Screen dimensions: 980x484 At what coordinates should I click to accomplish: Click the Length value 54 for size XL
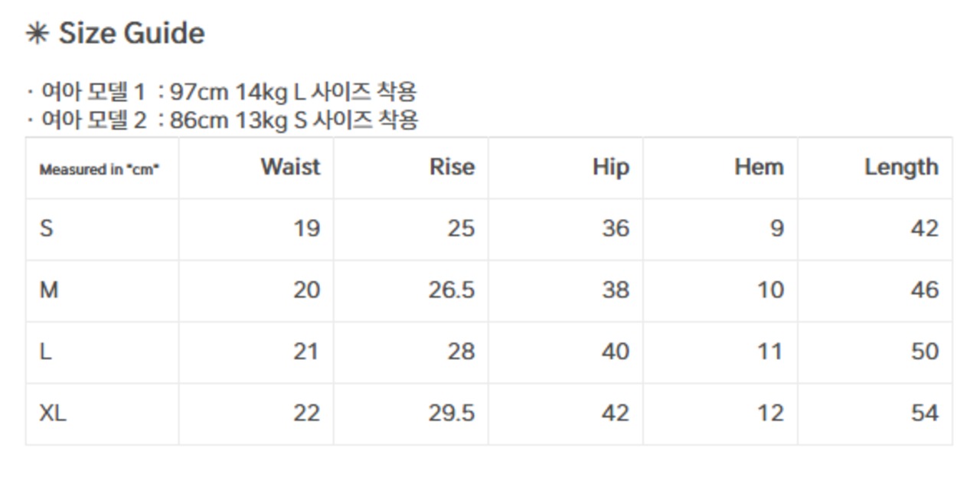[924, 414]
